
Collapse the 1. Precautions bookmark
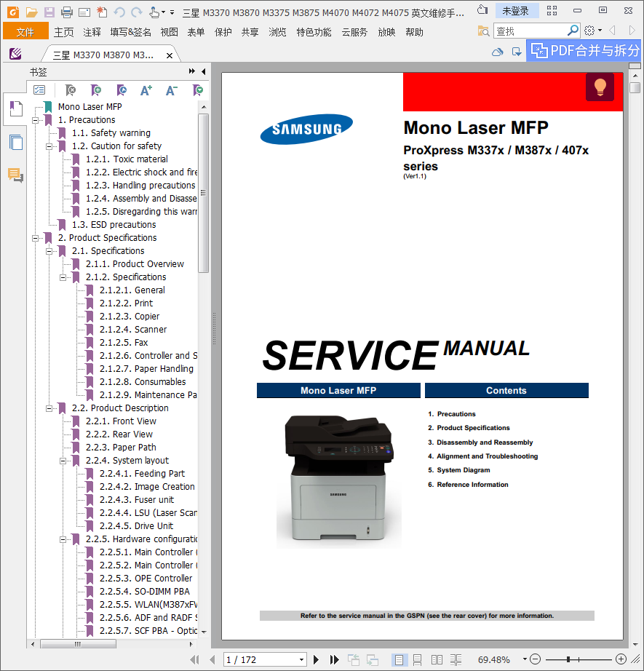point(35,120)
